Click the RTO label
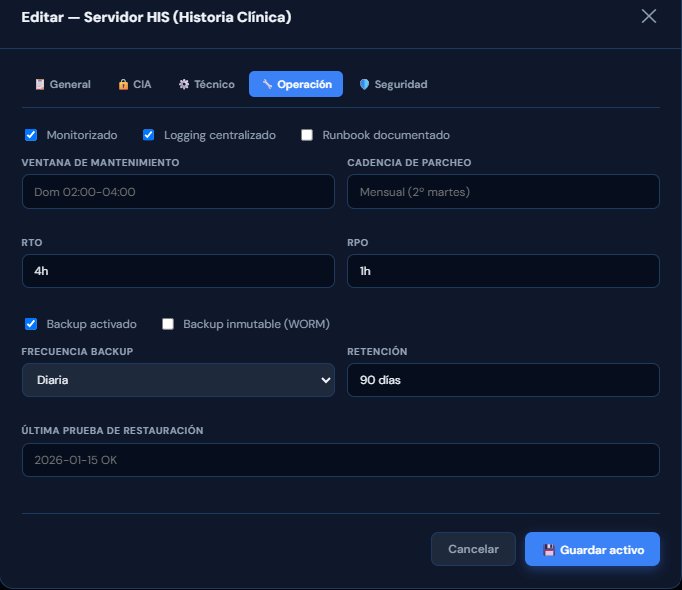The image size is (682, 590). pos(32,242)
